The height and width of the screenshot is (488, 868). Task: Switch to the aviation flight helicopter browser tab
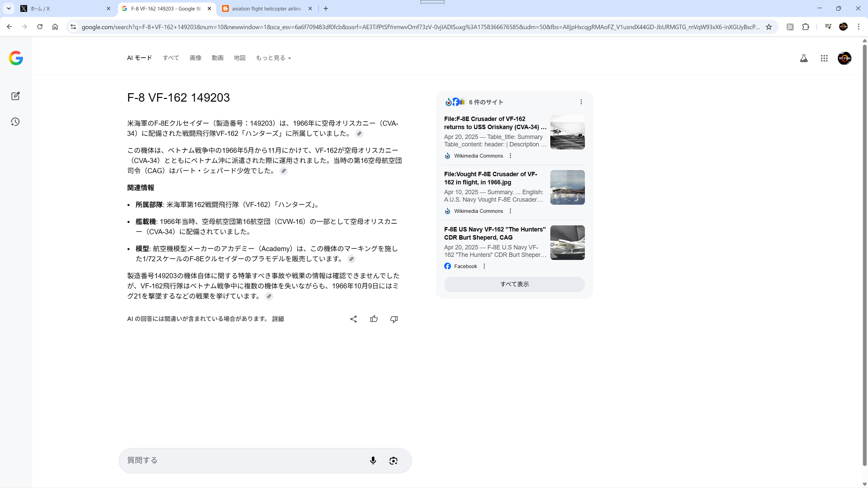coord(267,8)
